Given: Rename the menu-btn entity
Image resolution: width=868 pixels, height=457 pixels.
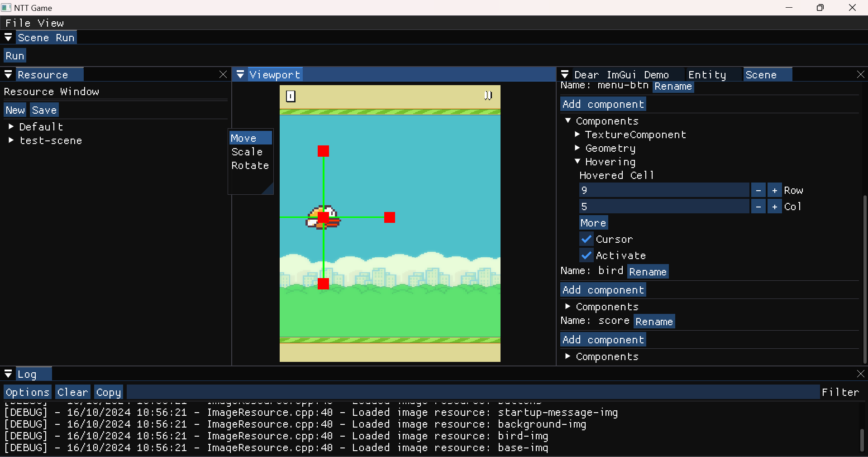Looking at the screenshot, I should [673, 87].
